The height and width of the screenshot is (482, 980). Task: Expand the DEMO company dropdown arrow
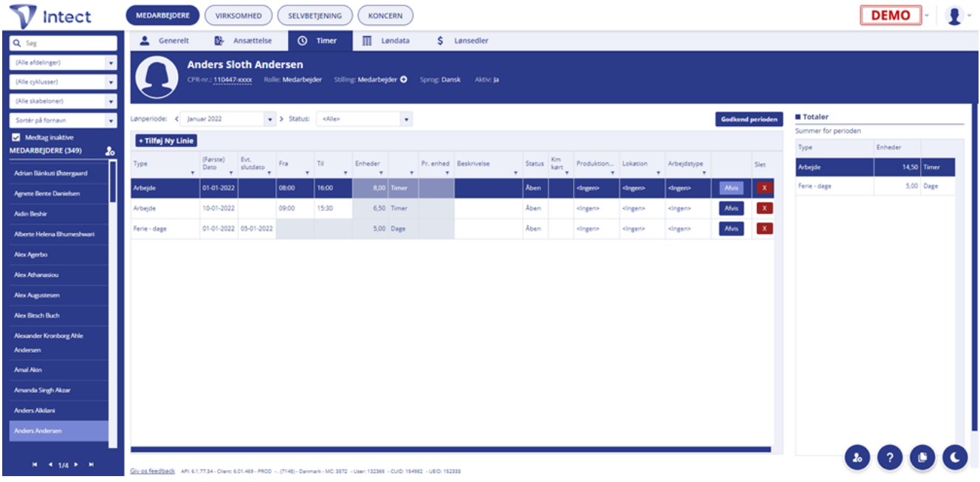927,16
